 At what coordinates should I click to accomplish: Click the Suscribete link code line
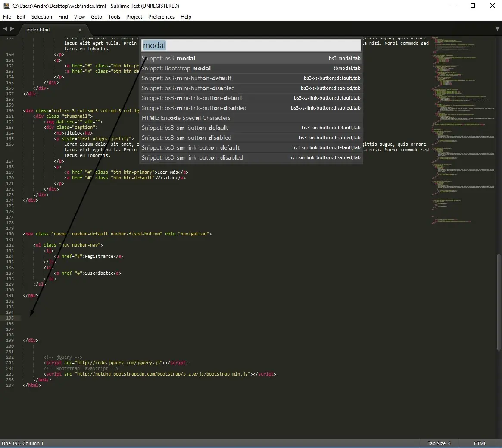pos(87,273)
